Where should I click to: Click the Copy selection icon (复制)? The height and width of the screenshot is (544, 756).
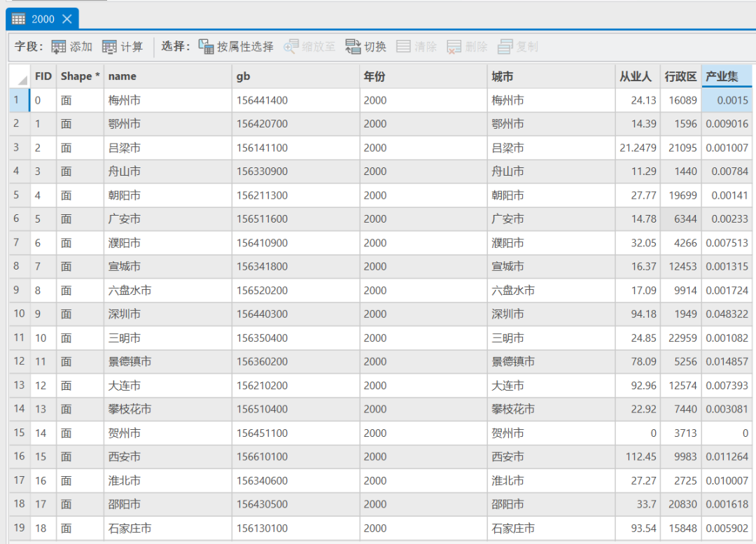[x=505, y=47]
